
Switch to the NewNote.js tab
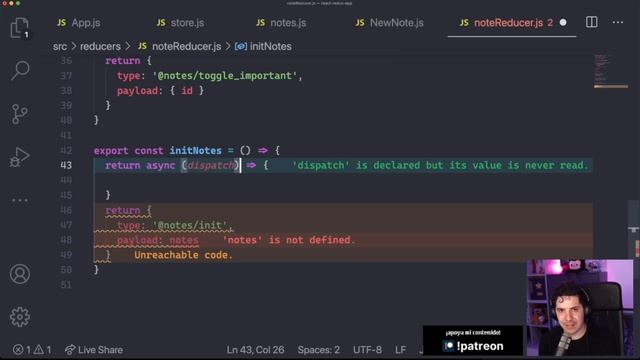[x=389, y=23]
